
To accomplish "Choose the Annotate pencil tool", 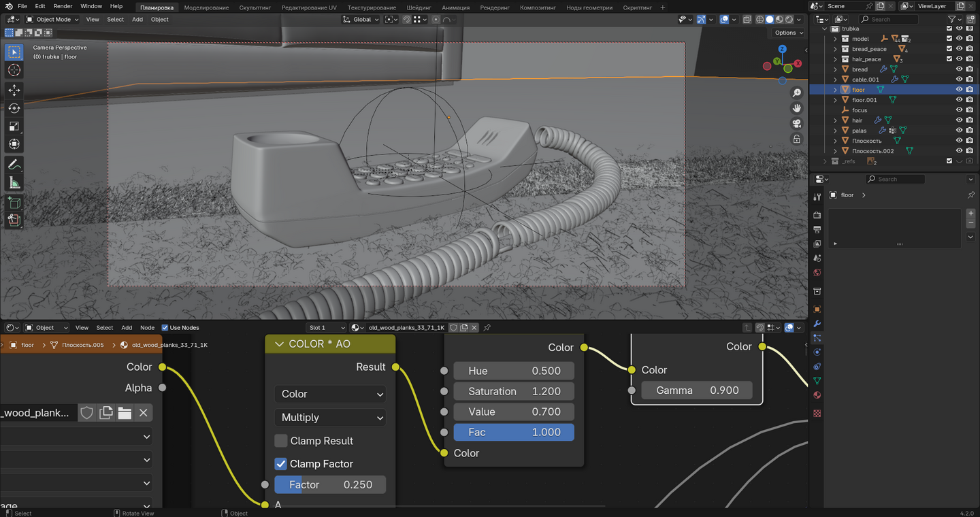I will 14,165.
